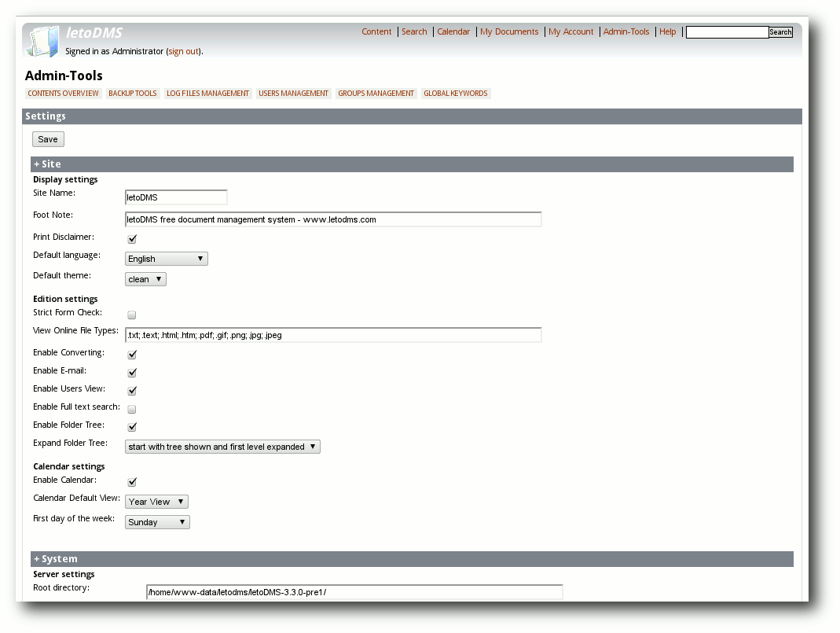Open the First day of the week dropdown
The height and width of the screenshot is (633, 840).
(157, 522)
